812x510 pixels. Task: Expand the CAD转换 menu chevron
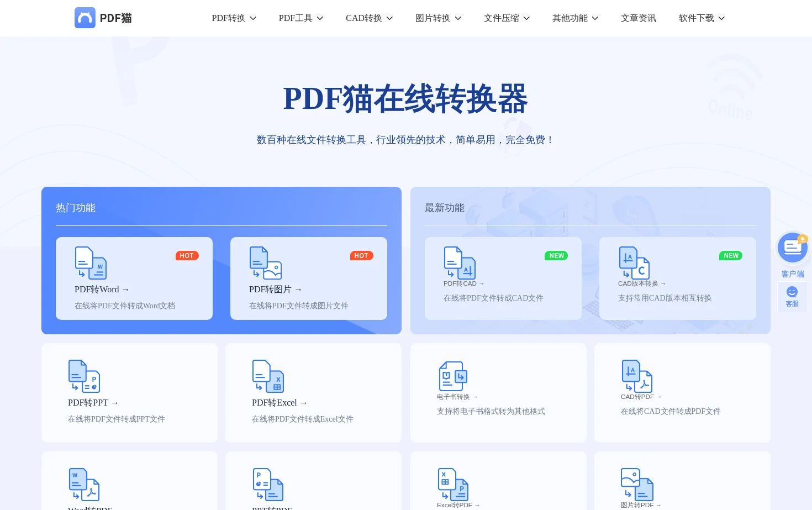pyautogui.click(x=389, y=18)
